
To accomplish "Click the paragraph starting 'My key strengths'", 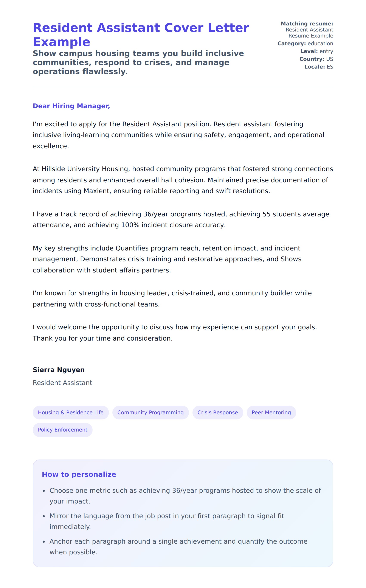I will click(167, 259).
